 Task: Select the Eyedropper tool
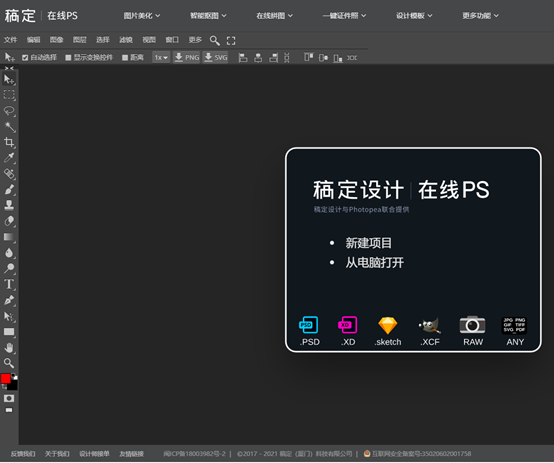9,158
